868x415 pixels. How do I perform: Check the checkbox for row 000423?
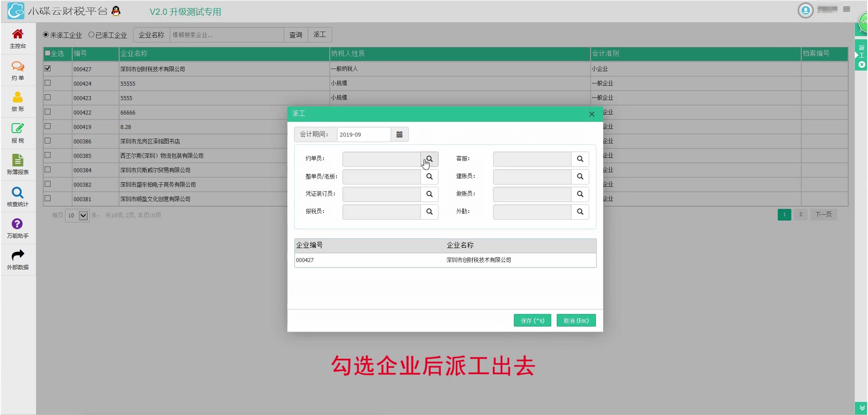pyautogui.click(x=48, y=97)
